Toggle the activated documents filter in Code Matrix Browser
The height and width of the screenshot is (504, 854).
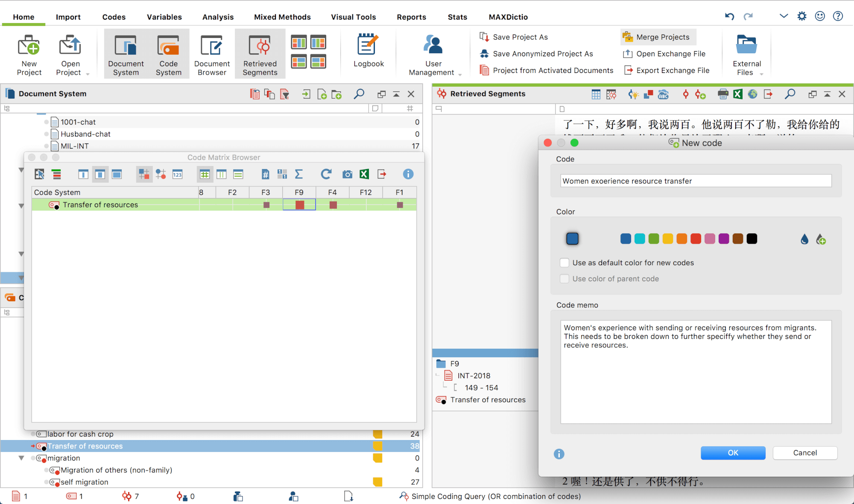click(x=39, y=174)
